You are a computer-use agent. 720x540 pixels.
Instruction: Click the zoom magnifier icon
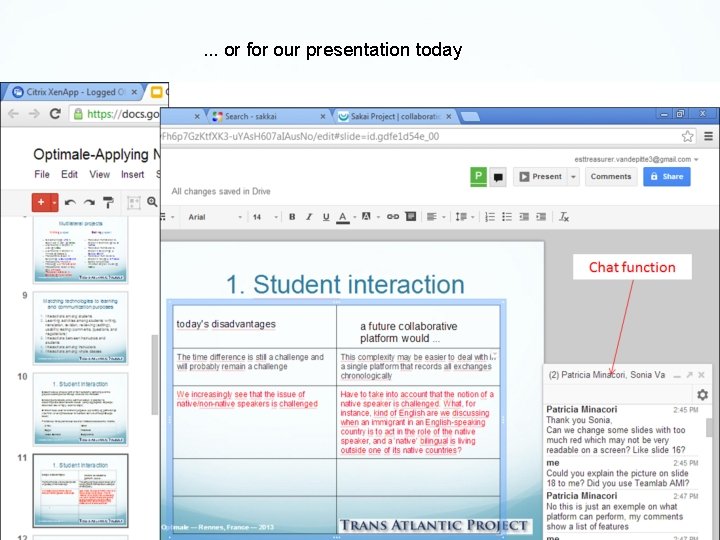(x=152, y=202)
